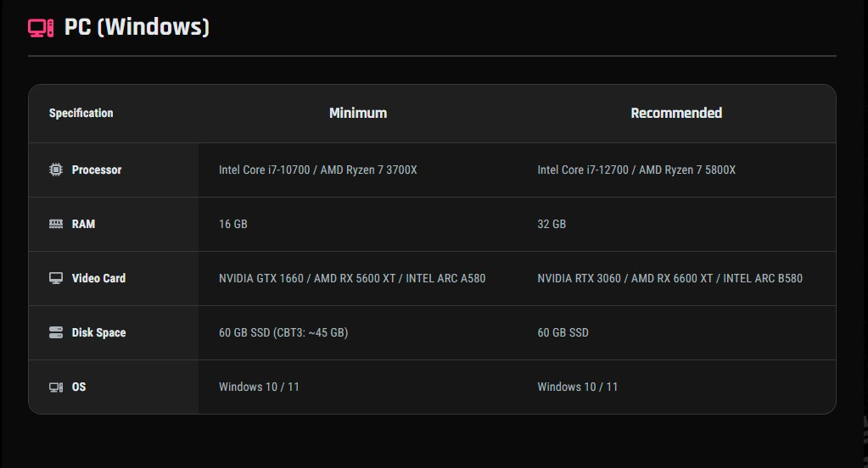Select the PC (Windows) heading
Image resolution: width=868 pixels, height=468 pixels.
click(x=137, y=27)
